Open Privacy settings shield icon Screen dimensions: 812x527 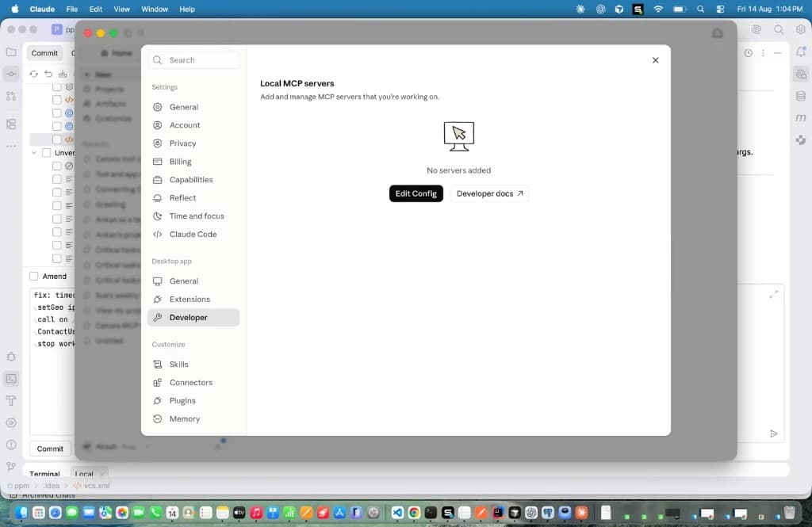158,143
